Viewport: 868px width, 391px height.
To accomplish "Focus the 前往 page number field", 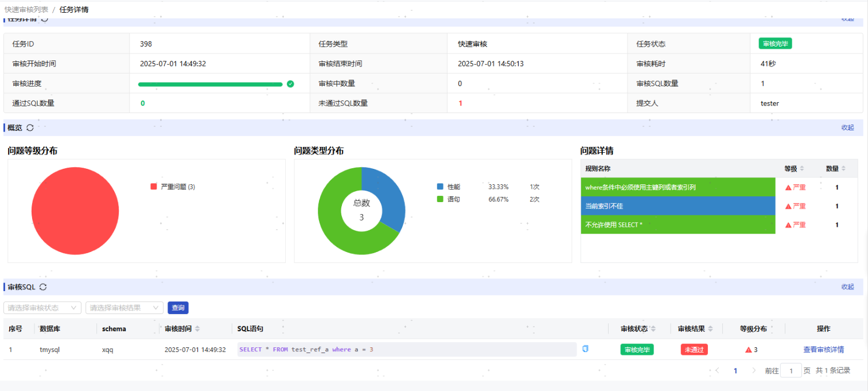I will click(791, 371).
